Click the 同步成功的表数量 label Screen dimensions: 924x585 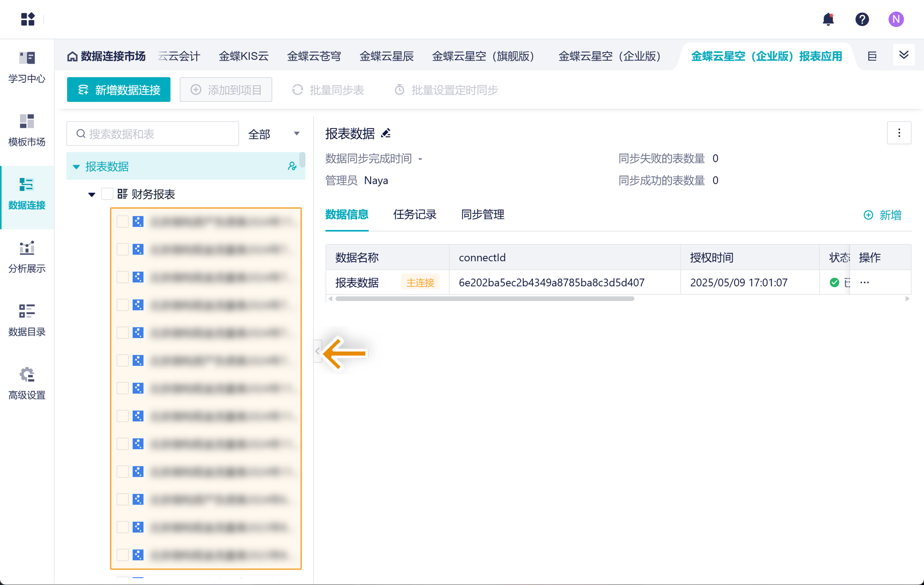tap(662, 181)
